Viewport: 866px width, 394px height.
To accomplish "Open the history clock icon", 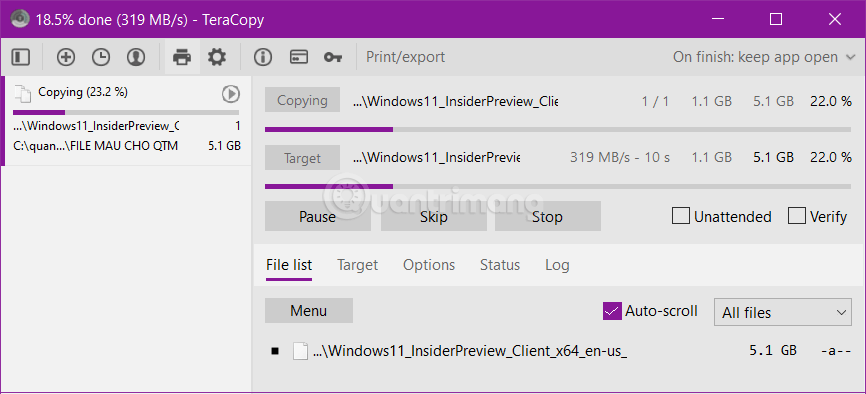I will click(x=101, y=57).
